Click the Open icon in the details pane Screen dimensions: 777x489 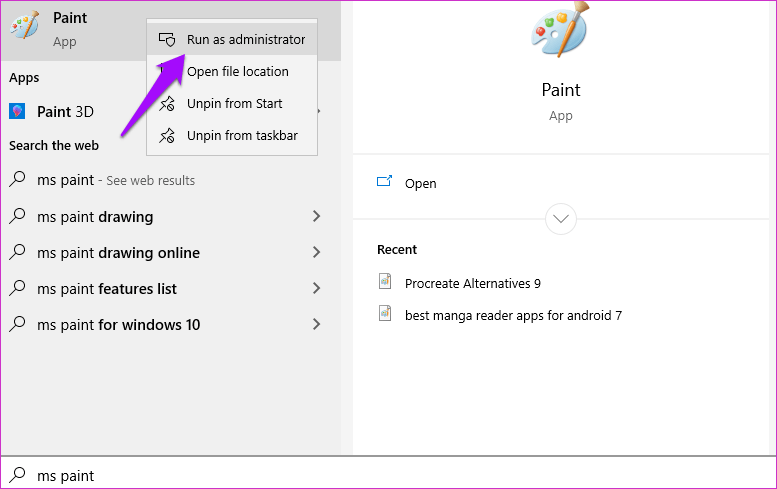click(384, 183)
